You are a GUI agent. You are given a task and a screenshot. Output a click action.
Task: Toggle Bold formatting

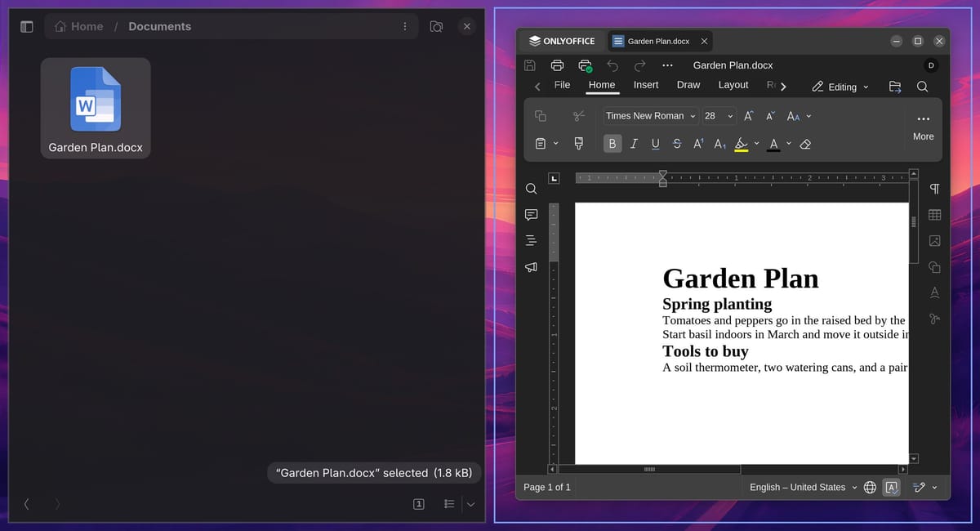click(612, 144)
